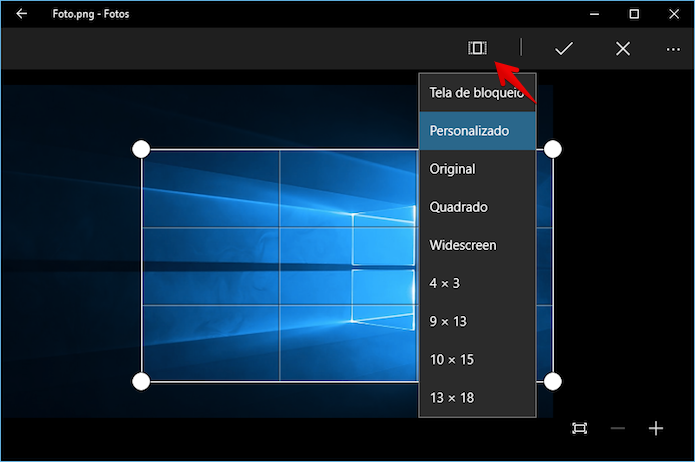Apply the crop with the checkmark
This screenshot has width=695, height=462.
564,48
